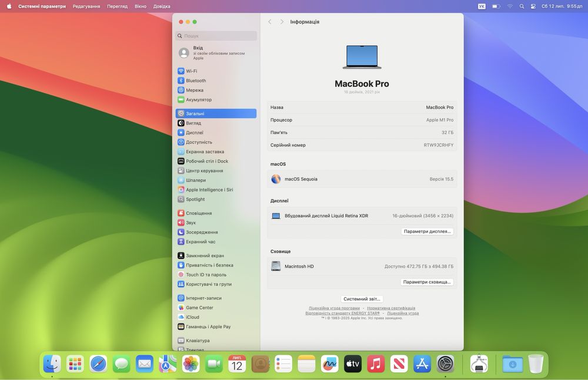
Task: Click the macOS Sequoia row
Action: pyautogui.click(x=362, y=179)
